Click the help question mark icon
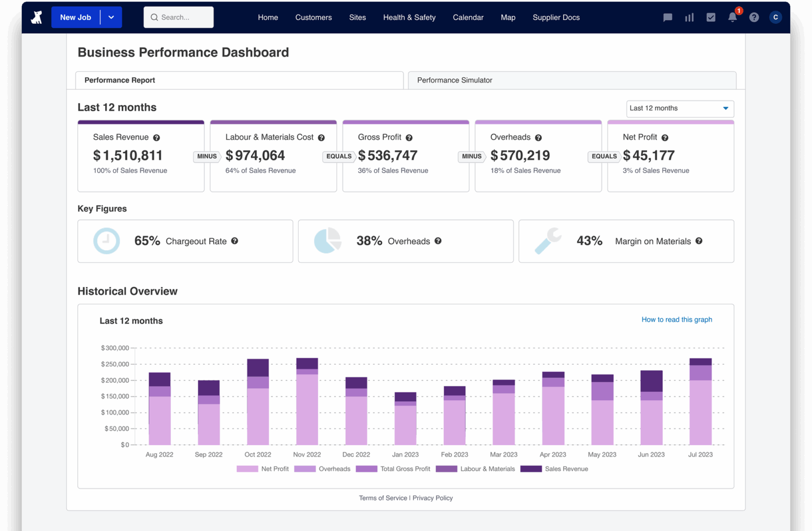812x531 pixels. [x=754, y=17]
